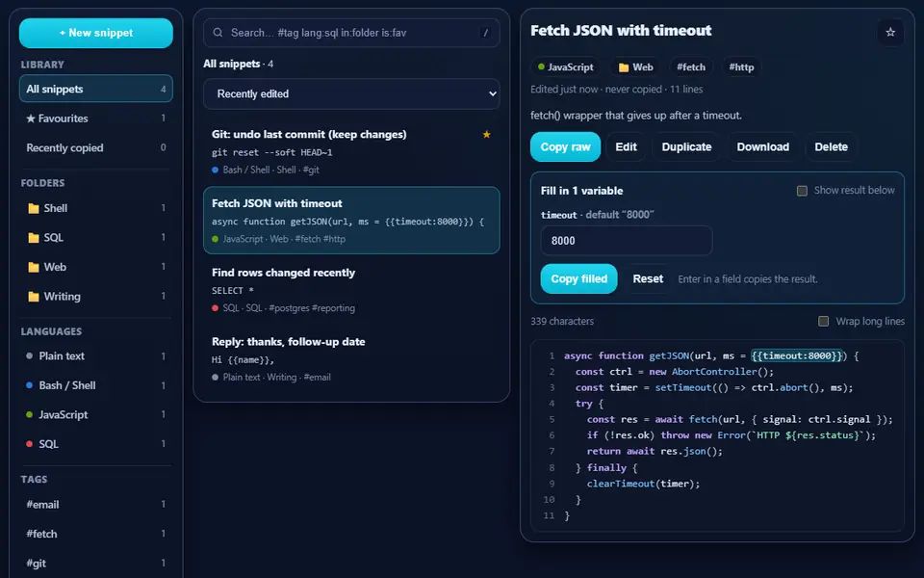Click the "Fill in 1 variable" heading
The width and height of the screenshot is (924, 578).
[581, 191]
